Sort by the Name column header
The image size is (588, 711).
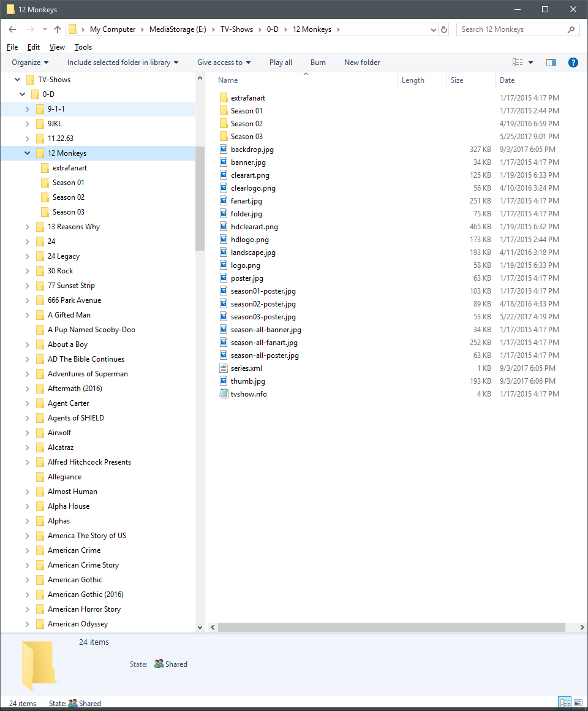[x=306, y=80]
